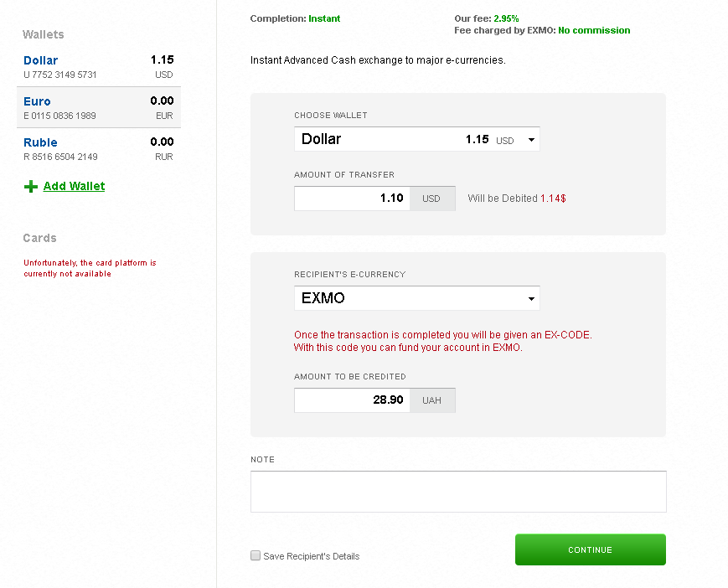Image resolution: width=728 pixels, height=588 pixels.
Task: Open the Recipient's E-Currency EXMO dropdown
Action: pos(416,298)
